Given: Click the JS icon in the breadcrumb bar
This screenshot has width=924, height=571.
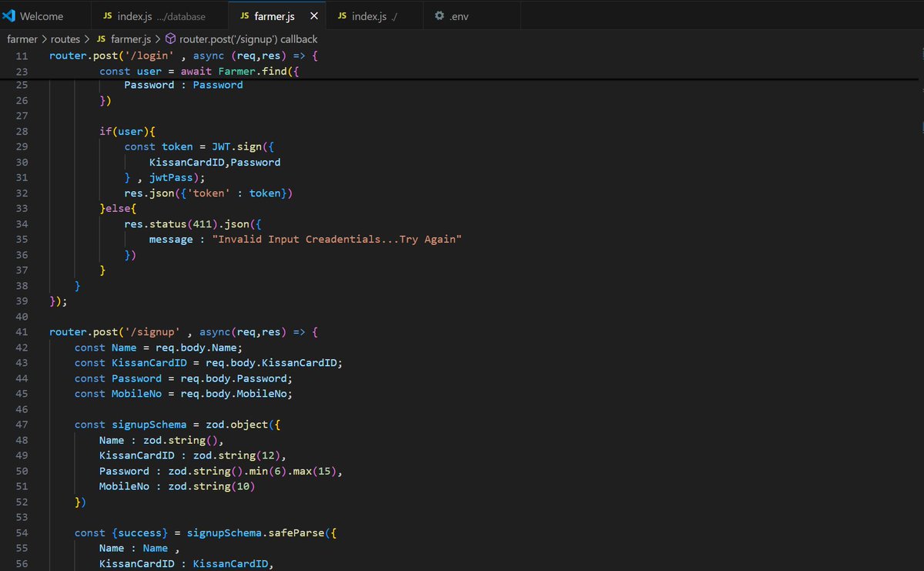Looking at the screenshot, I should 102,39.
